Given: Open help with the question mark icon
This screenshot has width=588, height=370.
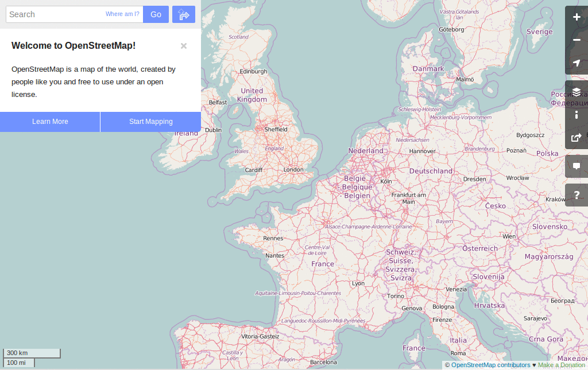Looking at the screenshot, I should coord(576,195).
